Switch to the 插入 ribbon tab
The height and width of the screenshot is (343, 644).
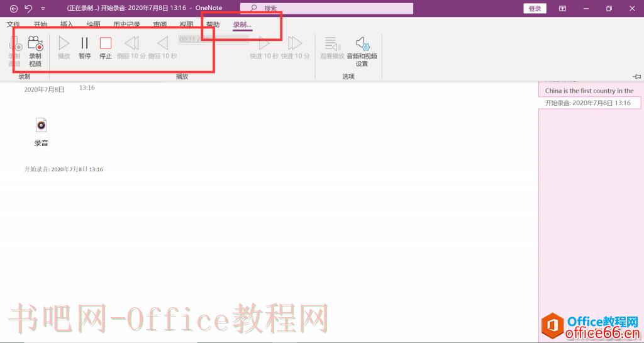(67, 25)
